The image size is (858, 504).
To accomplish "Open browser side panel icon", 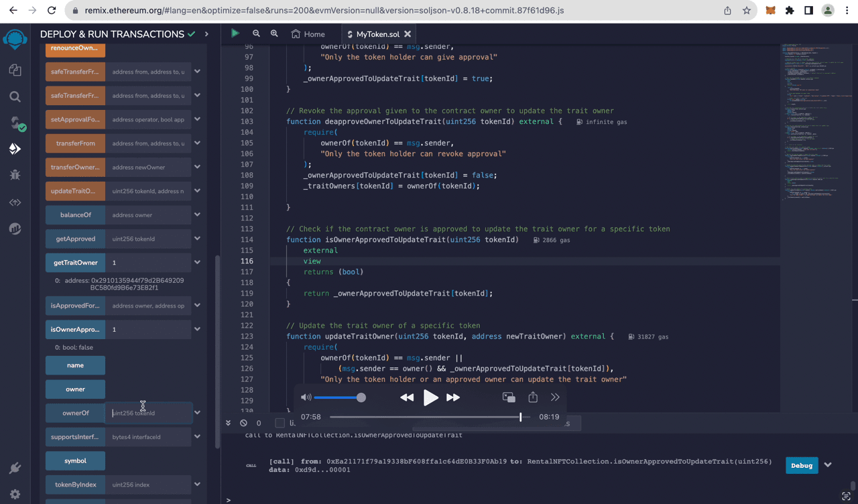I will click(809, 11).
